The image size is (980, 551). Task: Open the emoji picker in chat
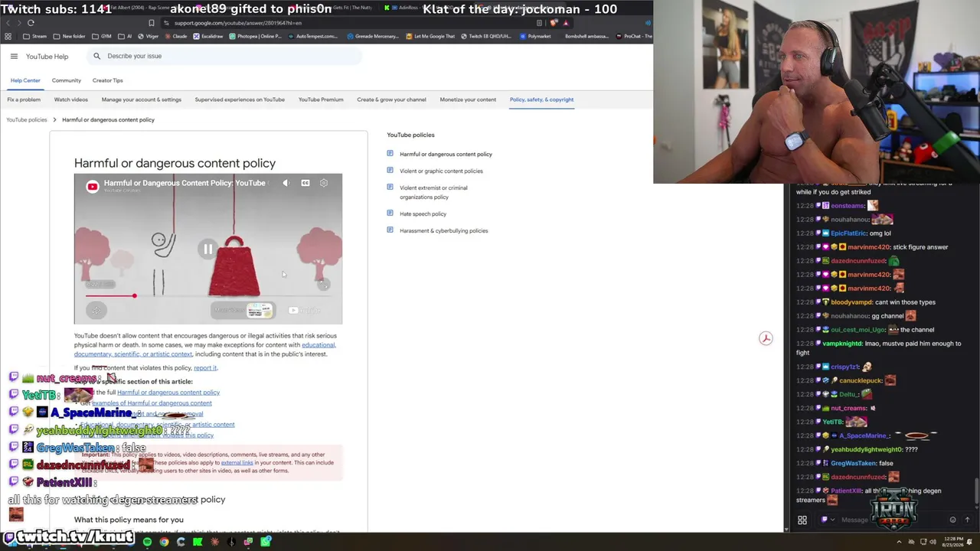pyautogui.click(x=952, y=520)
